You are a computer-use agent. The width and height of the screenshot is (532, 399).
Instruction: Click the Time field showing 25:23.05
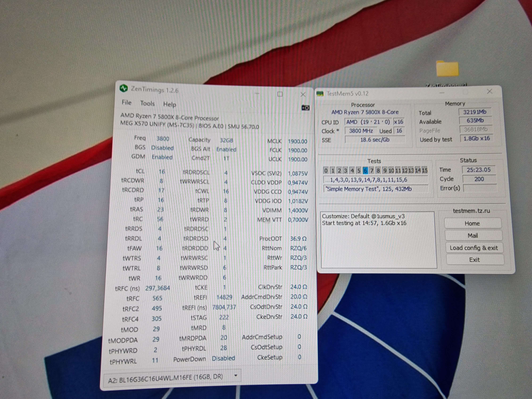pos(479,170)
